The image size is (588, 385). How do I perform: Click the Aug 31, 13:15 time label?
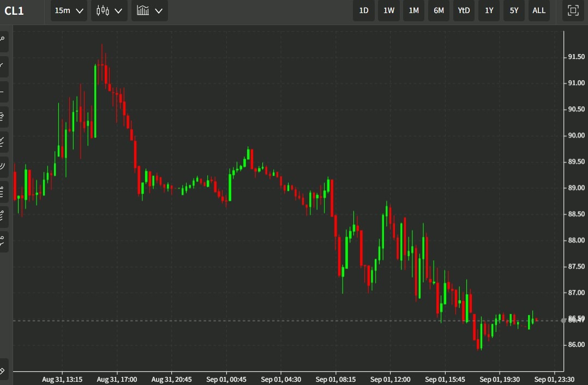pyautogui.click(x=62, y=380)
